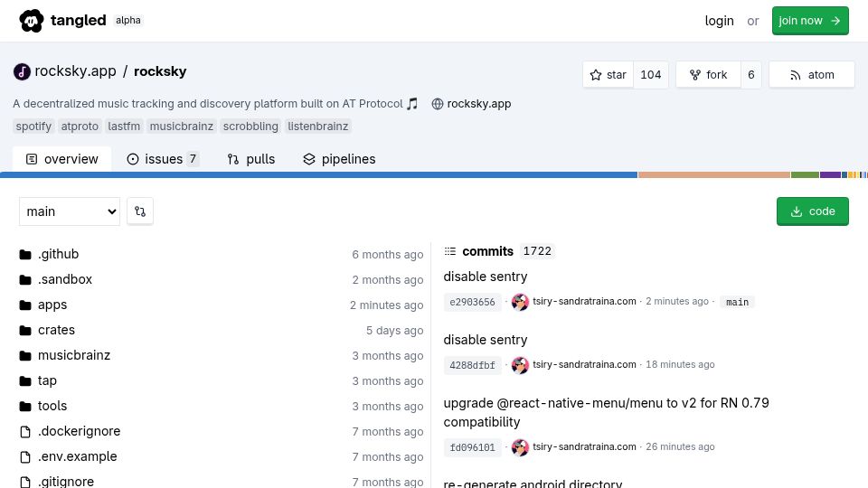Click the .github folder icon
The width and height of the screenshot is (868, 488).
25,255
